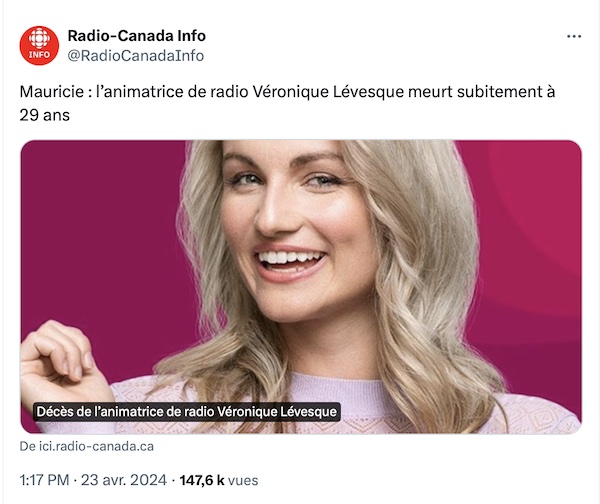Open the Véronique Lévesque article card image
This screenshot has width=600, height=504.
click(x=301, y=287)
